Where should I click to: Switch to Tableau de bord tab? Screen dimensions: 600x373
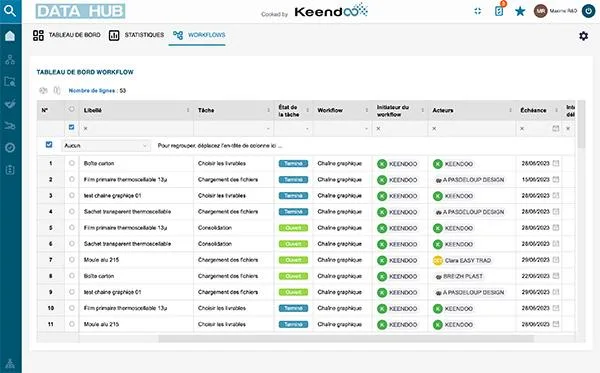(67, 35)
